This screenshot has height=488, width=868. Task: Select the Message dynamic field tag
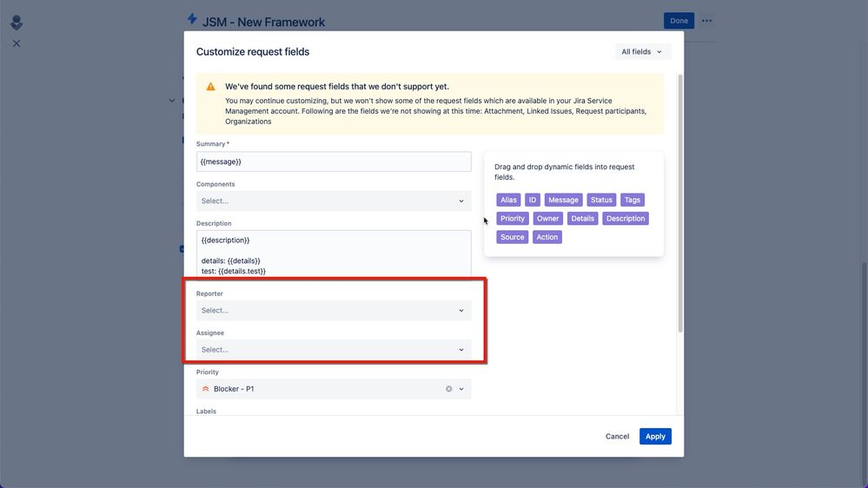563,200
